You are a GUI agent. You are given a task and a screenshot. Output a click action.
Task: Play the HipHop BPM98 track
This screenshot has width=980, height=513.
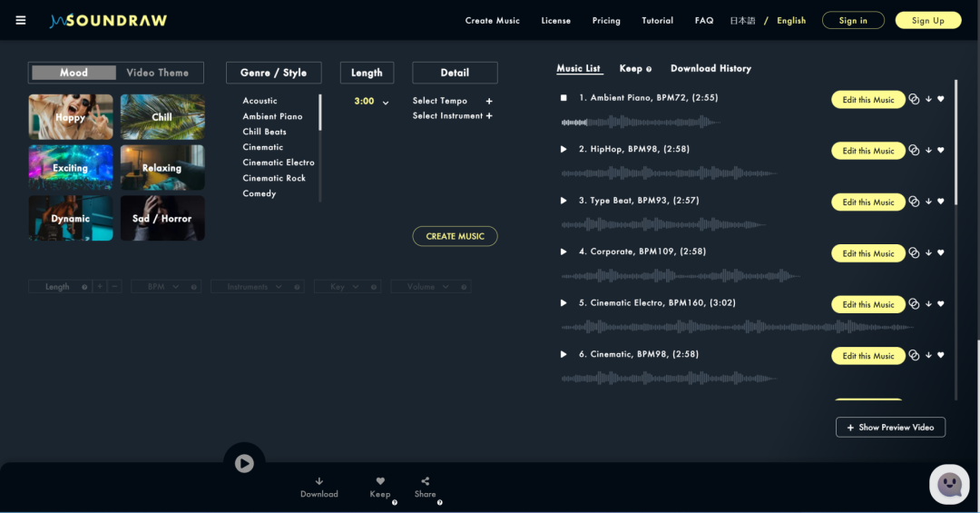(x=563, y=149)
